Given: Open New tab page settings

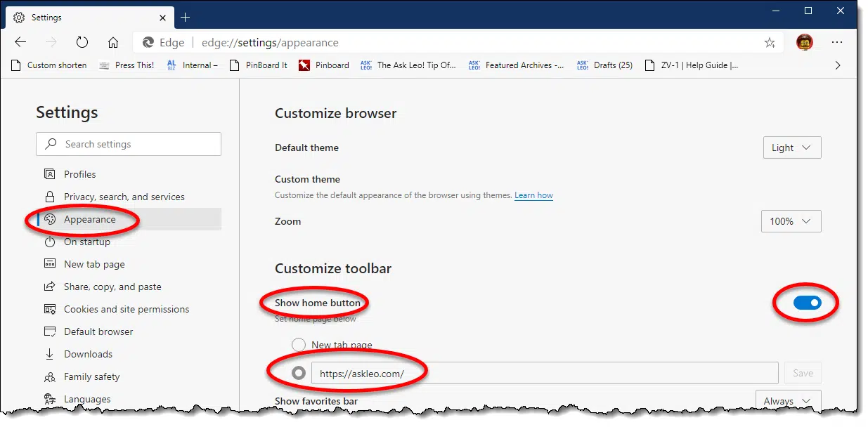Looking at the screenshot, I should [129, 264].
